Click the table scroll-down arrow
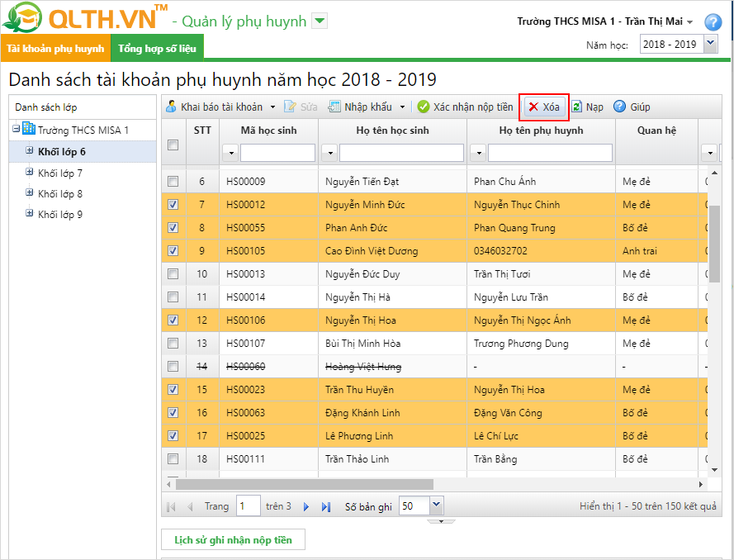Viewport: 734px width, 560px height. [714, 470]
